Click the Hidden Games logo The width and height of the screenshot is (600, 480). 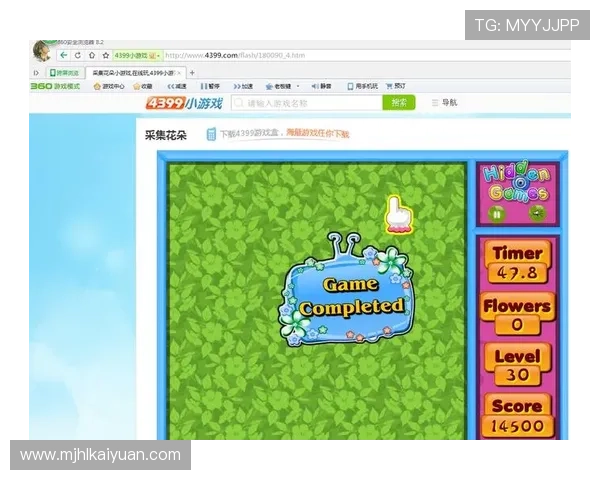coord(516,181)
